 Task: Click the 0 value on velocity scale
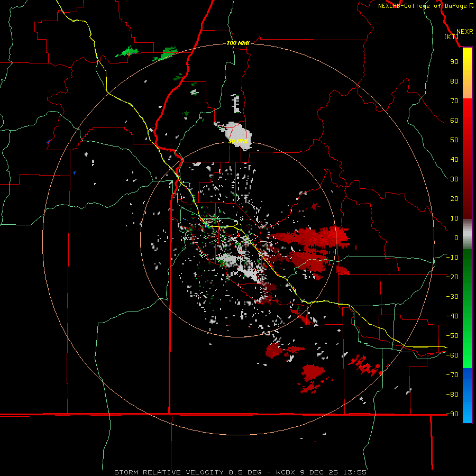pos(456,237)
